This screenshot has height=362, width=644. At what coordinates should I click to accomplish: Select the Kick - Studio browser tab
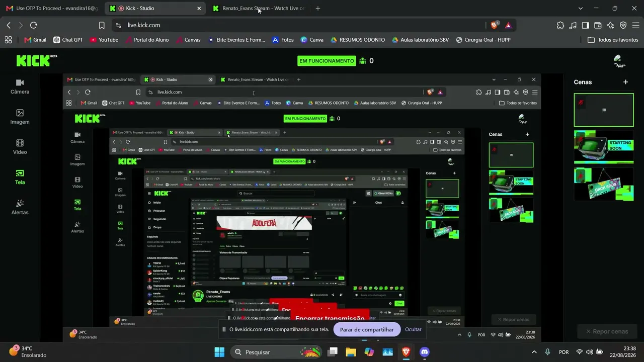coord(156,9)
